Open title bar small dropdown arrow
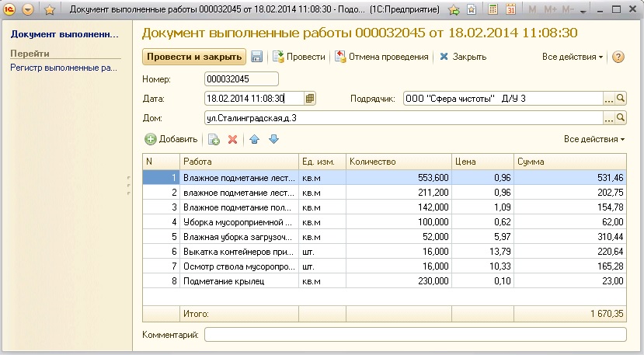644x355 pixels. click(x=583, y=11)
